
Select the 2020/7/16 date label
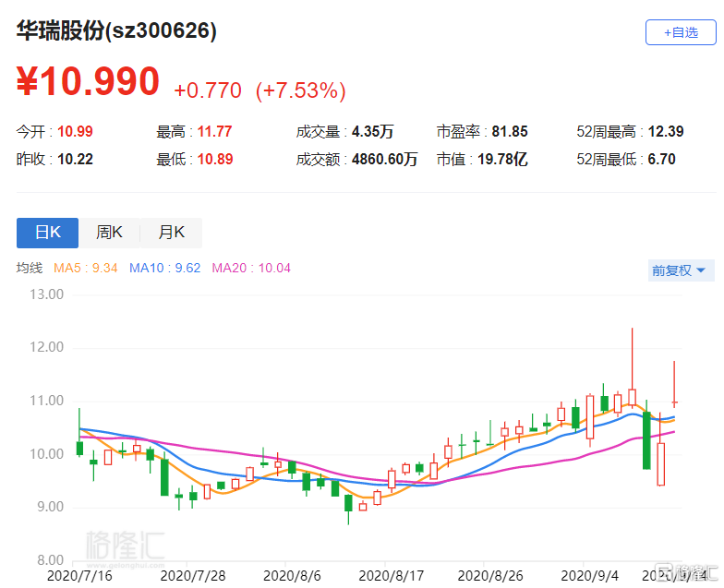point(79,576)
